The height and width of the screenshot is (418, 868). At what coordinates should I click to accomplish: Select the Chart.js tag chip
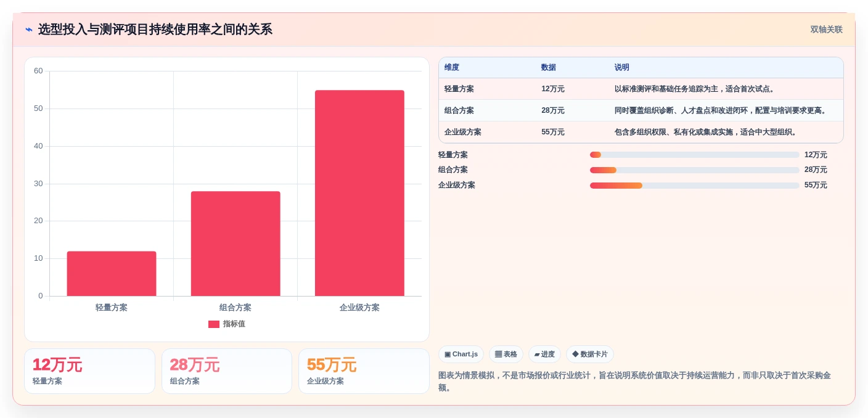(x=461, y=354)
